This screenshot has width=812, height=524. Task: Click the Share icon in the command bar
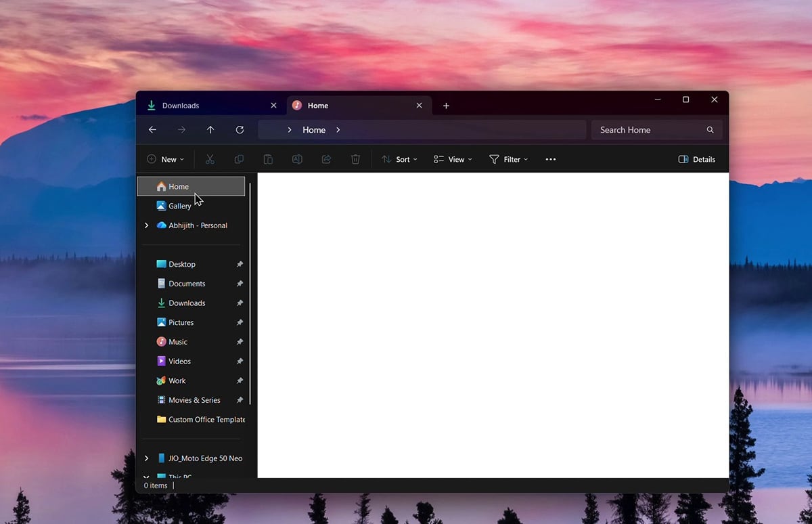[326, 159]
